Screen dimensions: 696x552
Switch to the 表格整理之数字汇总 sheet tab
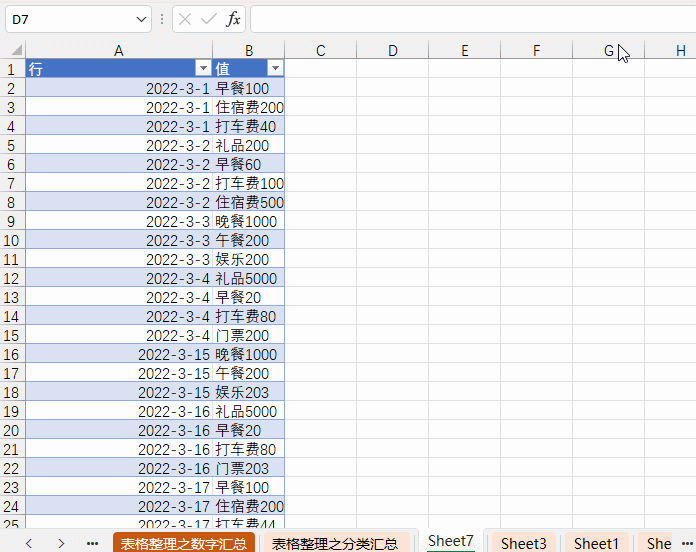(184, 543)
